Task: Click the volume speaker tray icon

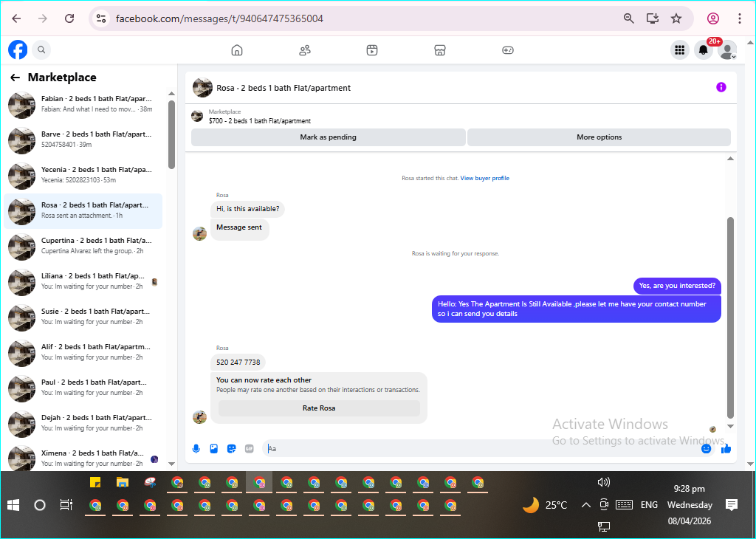Action: pyautogui.click(x=604, y=482)
